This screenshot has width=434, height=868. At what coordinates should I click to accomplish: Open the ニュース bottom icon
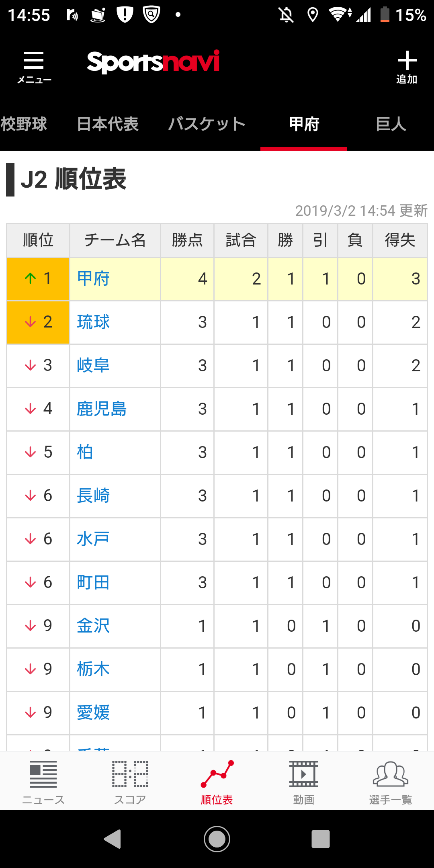43,782
